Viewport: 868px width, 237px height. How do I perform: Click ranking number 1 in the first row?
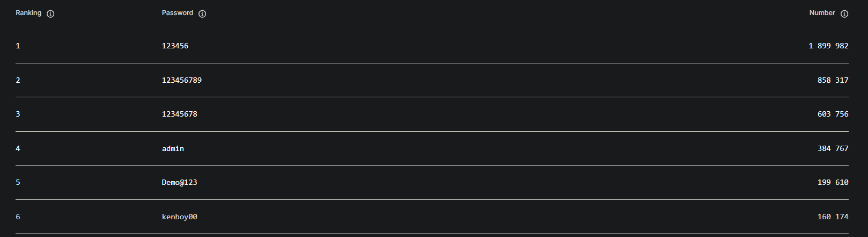(x=18, y=46)
